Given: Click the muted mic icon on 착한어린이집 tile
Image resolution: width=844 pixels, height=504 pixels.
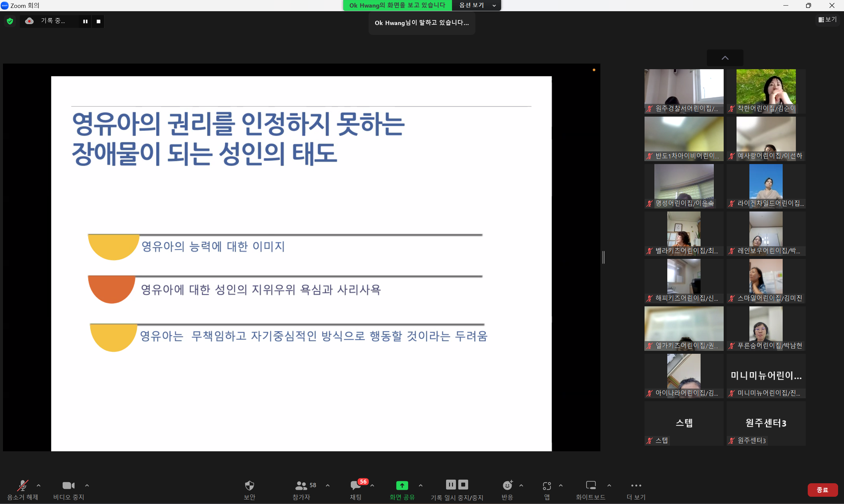Looking at the screenshot, I should click(x=732, y=109).
